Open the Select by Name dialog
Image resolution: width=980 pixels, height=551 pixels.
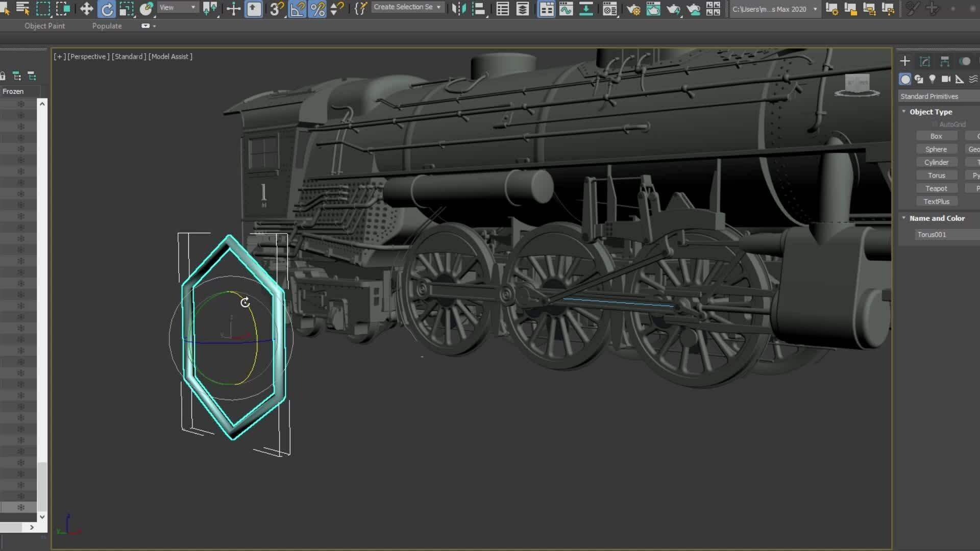coord(23,9)
